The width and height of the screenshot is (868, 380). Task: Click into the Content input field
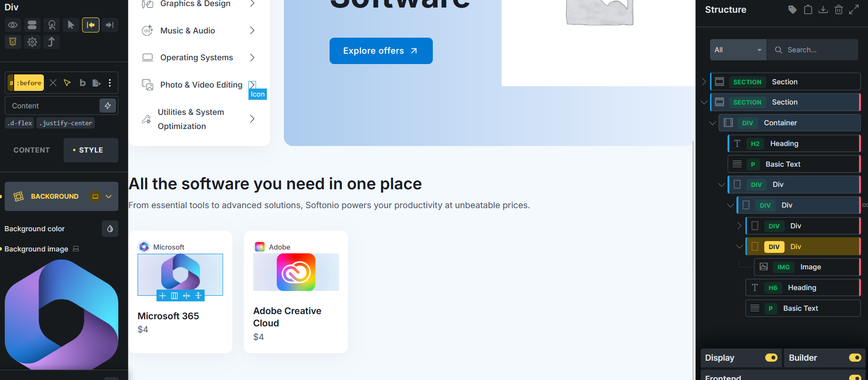(52, 106)
